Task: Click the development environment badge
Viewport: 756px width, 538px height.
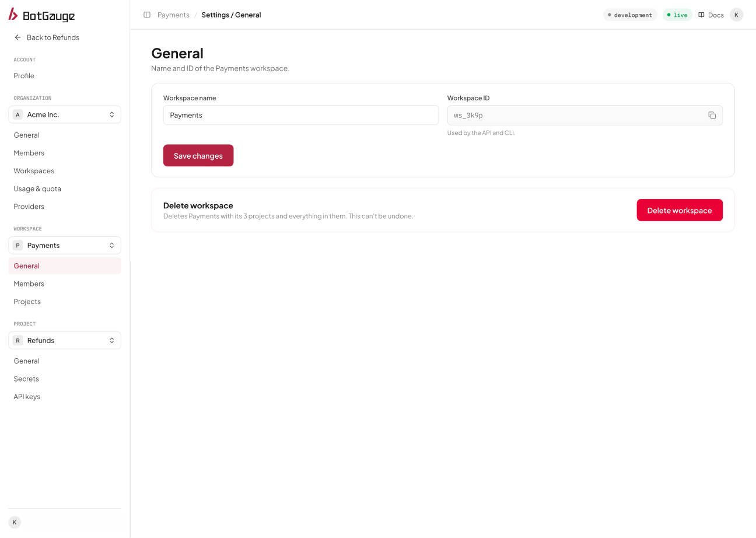Action: (x=630, y=15)
